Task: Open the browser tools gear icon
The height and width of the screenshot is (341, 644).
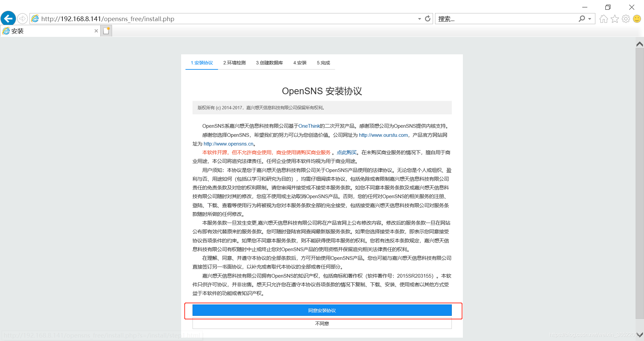Action: pyautogui.click(x=626, y=19)
